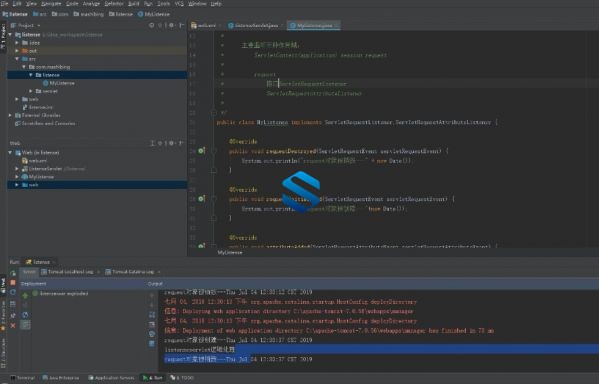The height and width of the screenshot is (384, 599).
Task: Open the Project view dropdown
Action: [26, 25]
